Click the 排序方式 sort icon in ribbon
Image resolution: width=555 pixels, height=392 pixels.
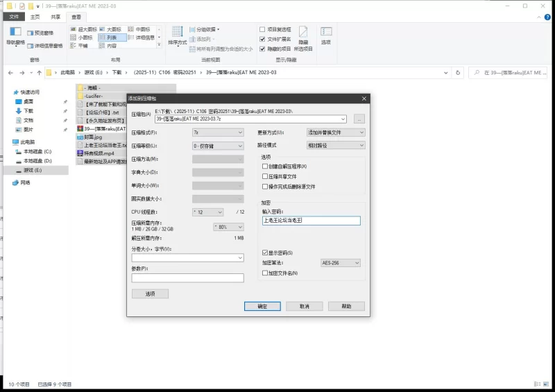[178, 35]
